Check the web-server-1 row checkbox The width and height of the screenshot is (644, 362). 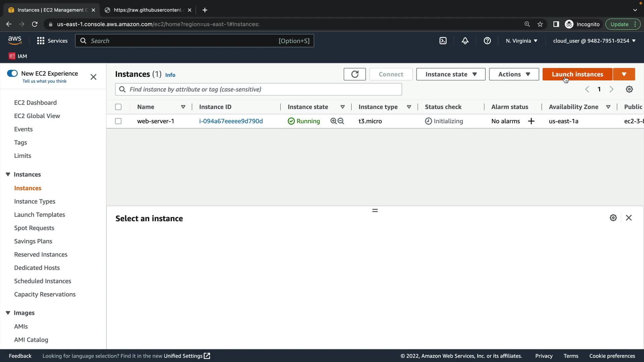(x=118, y=121)
